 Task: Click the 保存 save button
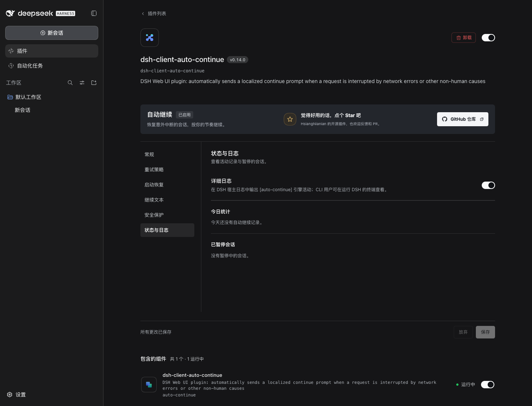(485, 332)
